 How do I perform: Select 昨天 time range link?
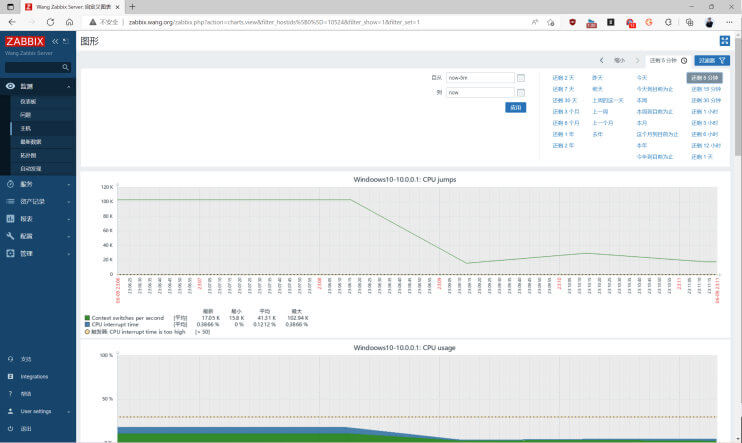(x=597, y=78)
